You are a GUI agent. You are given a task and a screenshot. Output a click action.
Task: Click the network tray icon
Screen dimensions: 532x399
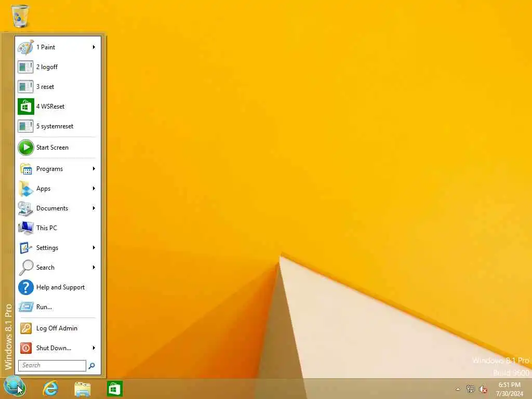pyautogui.click(x=470, y=389)
